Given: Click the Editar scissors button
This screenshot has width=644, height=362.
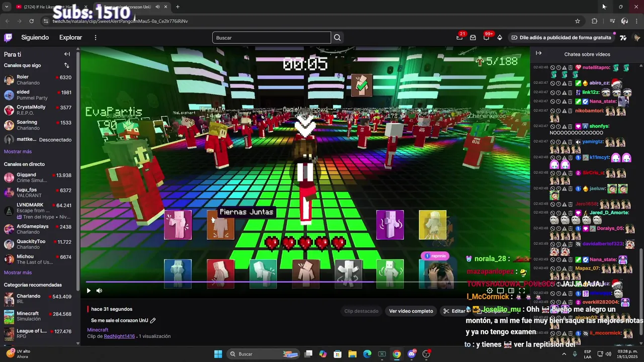Looking at the screenshot, I should pyautogui.click(x=454, y=311).
